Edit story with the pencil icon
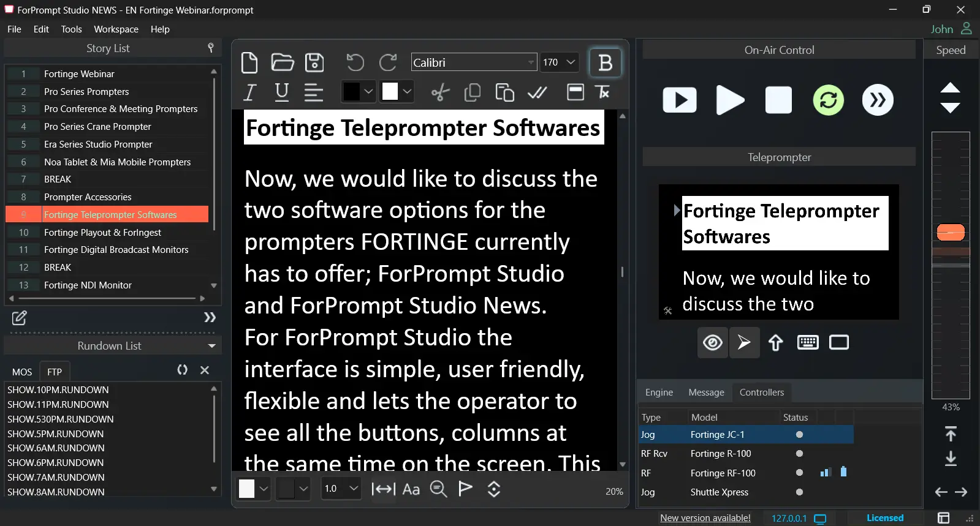Image resolution: width=980 pixels, height=526 pixels. [20, 318]
